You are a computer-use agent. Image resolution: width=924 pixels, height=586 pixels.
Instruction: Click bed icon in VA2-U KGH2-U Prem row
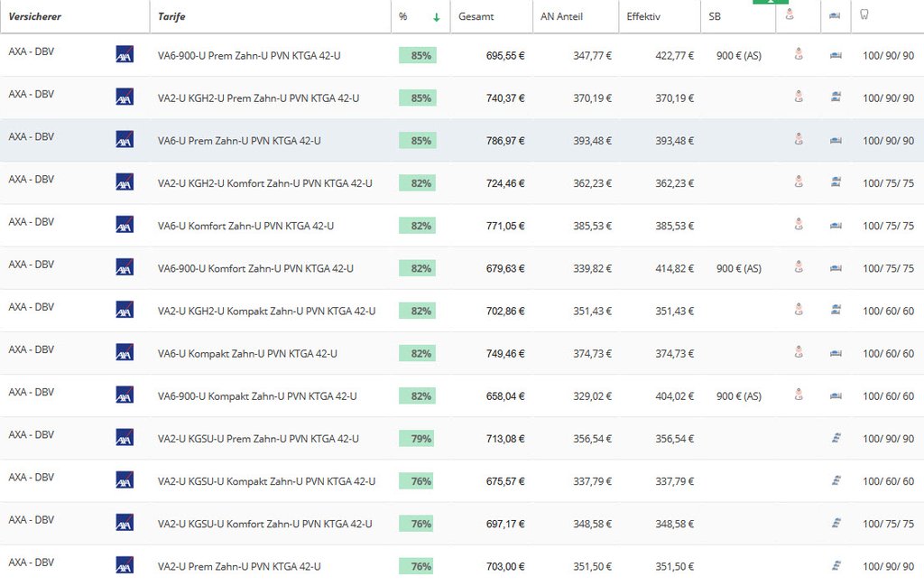point(836,98)
